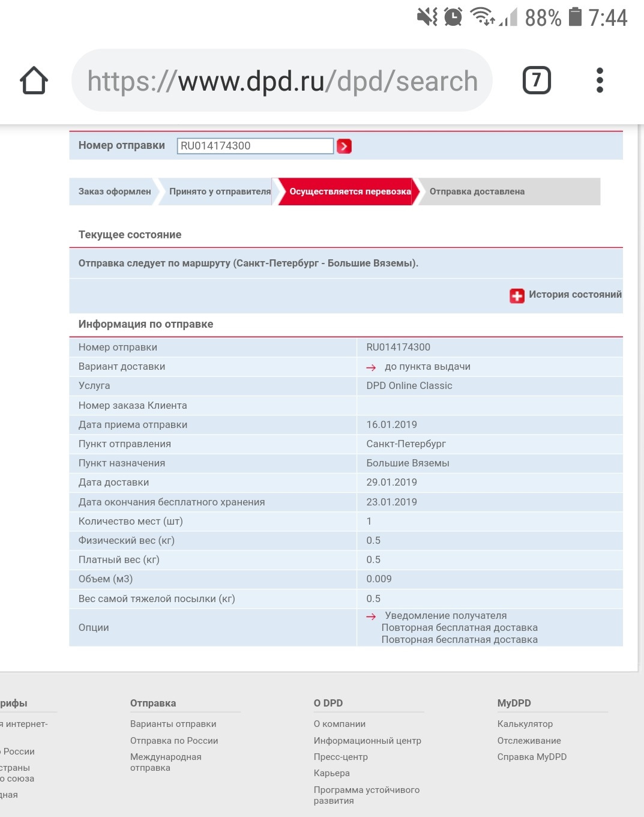
Task: Click the Услуга row label
Action: [x=94, y=386]
